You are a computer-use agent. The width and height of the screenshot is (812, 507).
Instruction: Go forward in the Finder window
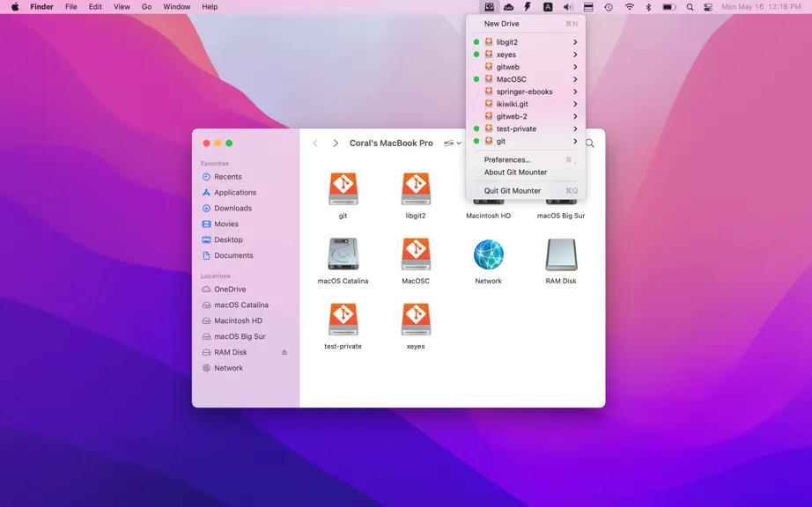tap(335, 143)
